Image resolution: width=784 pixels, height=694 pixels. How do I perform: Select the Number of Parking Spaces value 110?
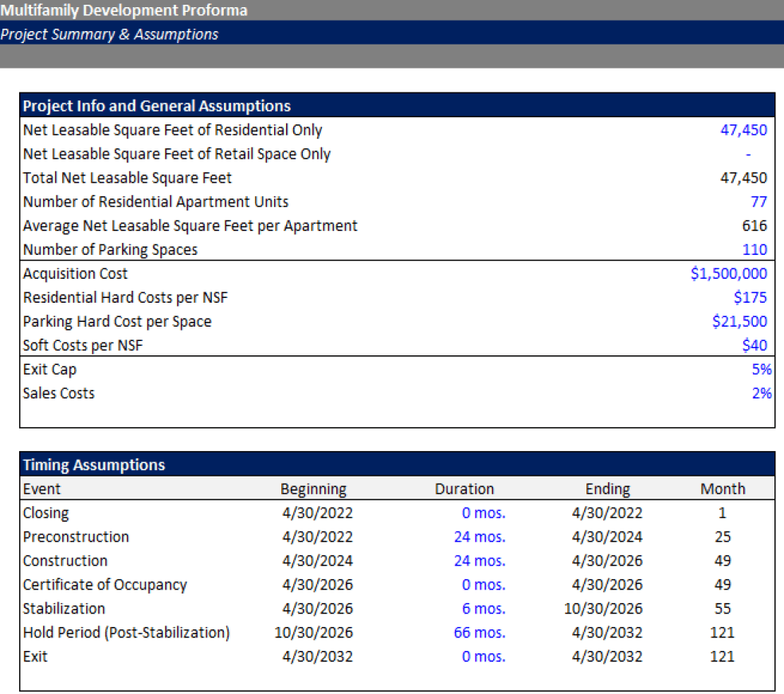[x=754, y=250]
